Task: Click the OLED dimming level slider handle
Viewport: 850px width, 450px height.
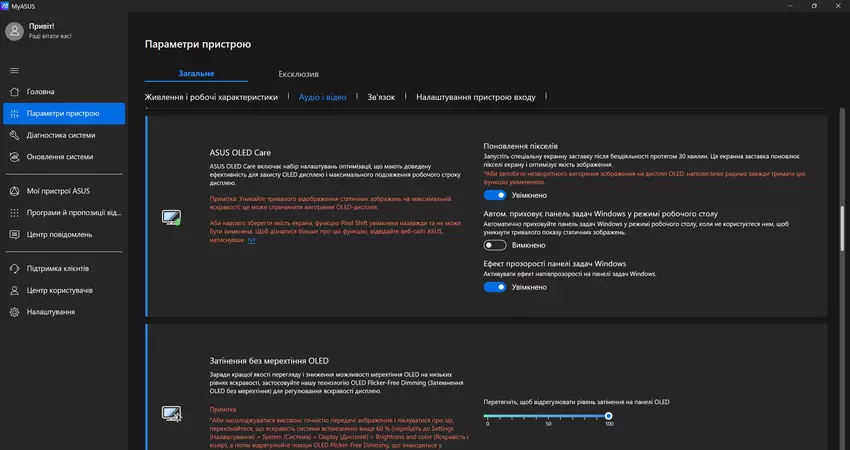Action: point(608,415)
